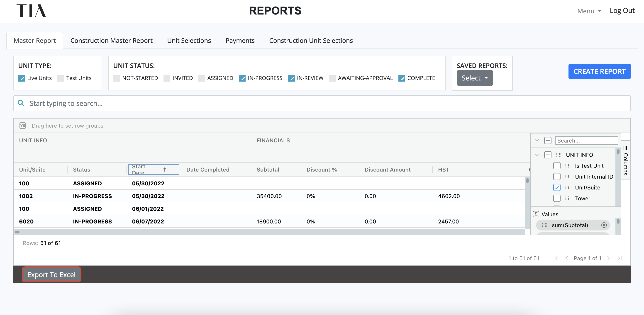Click the row groups icon
Screen dimensions: 644x315
click(23, 125)
